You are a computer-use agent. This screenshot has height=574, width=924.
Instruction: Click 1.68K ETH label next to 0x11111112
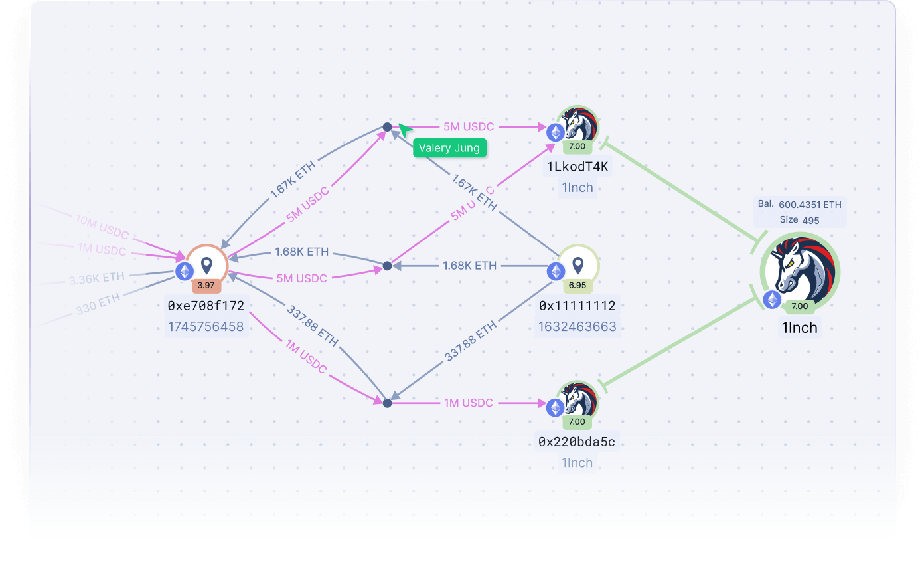point(470,266)
